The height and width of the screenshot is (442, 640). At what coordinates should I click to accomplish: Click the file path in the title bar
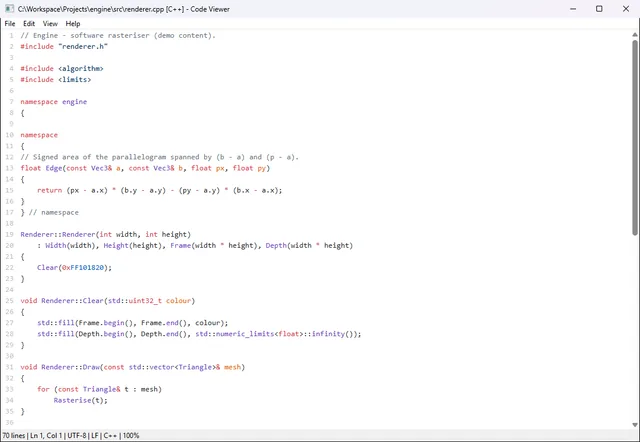pyautogui.click(x=91, y=9)
